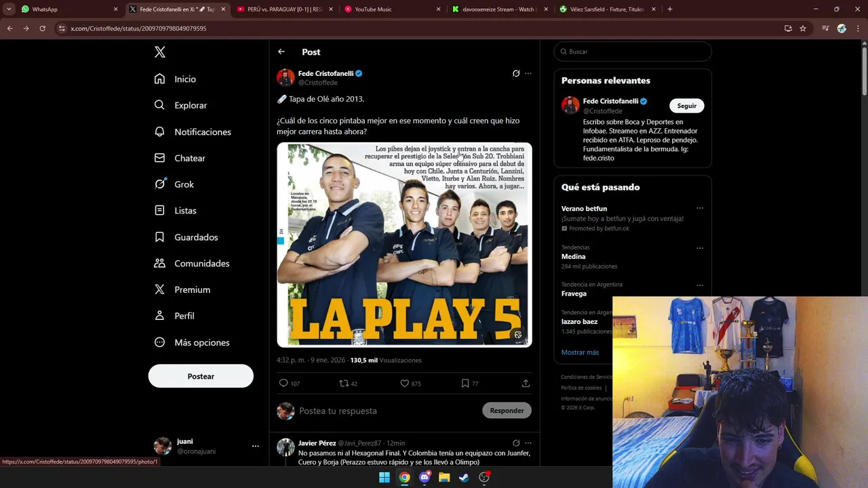Go back with Post arrow
Viewport: 868px width, 488px height.
(x=281, y=52)
